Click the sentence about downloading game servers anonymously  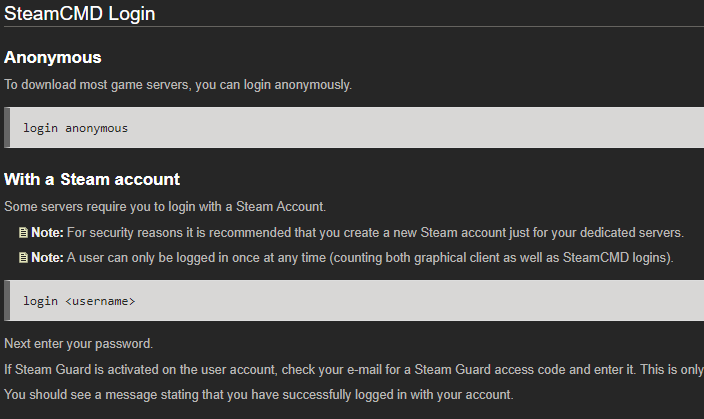pos(178,85)
